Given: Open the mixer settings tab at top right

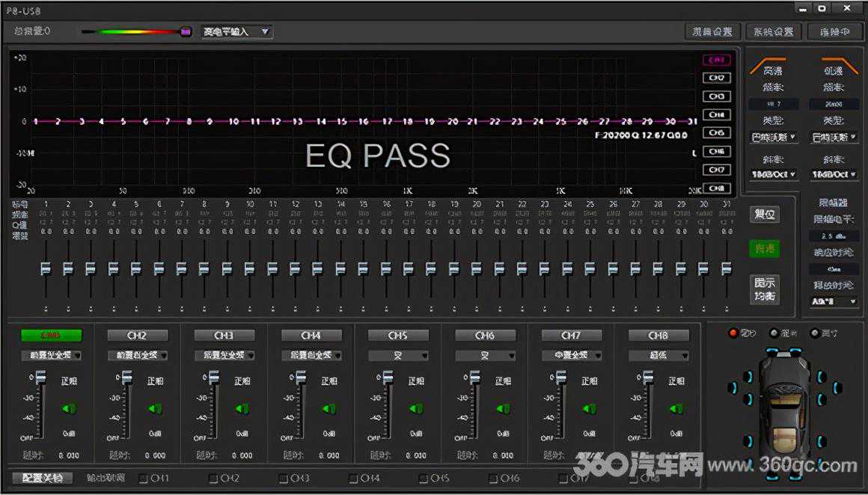Looking at the screenshot, I should (712, 31).
